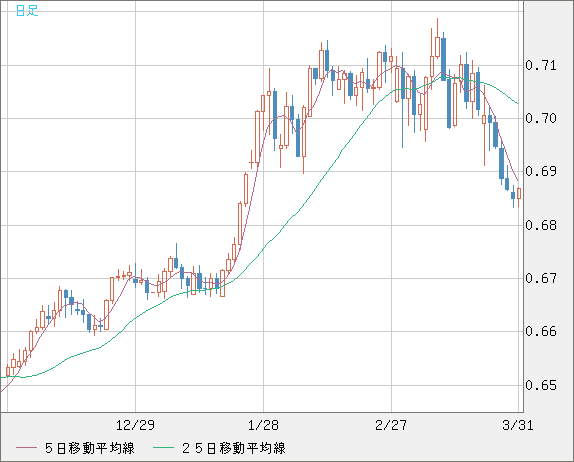Viewport: 574px width, 462px height.
Task: Click the purple 5-day average legend line
Action: coord(26,448)
